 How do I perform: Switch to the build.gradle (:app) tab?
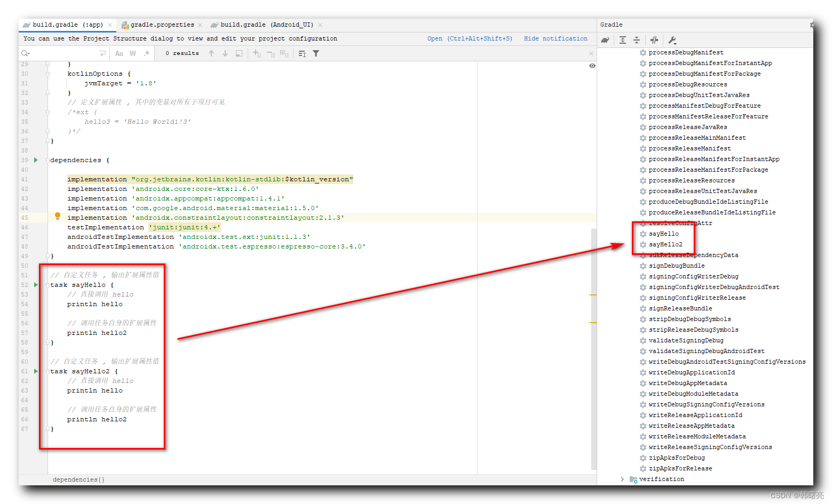tap(67, 25)
